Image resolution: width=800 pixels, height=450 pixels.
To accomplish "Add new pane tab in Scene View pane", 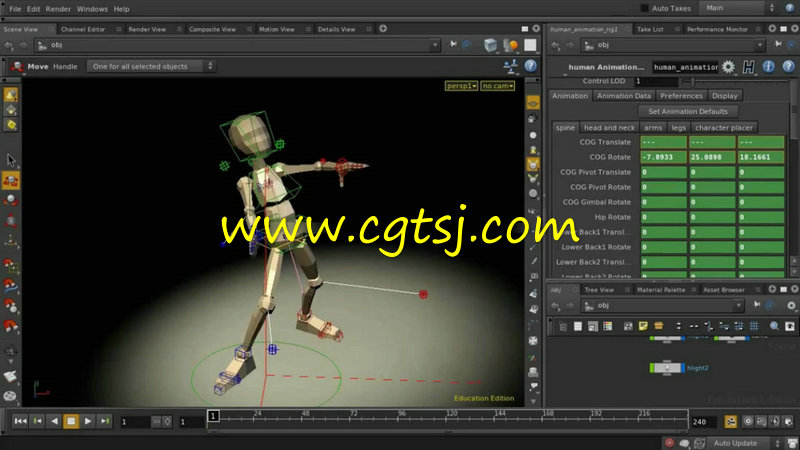I will 383,29.
